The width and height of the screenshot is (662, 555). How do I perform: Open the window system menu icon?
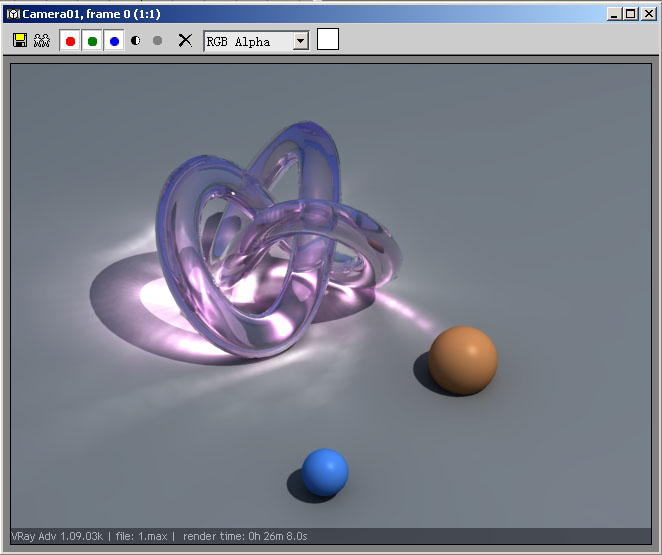tap(13, 14)
